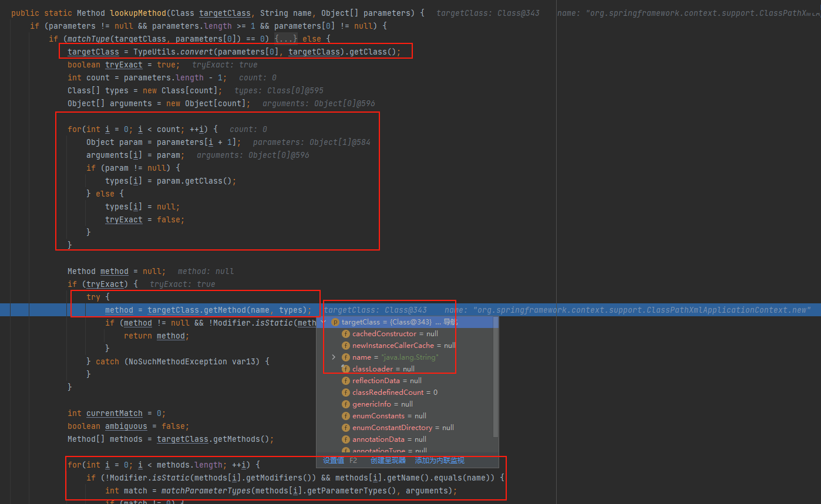
Task: Click the field icon next to newInstanceCallerCache
Action: tap(346, 346)
